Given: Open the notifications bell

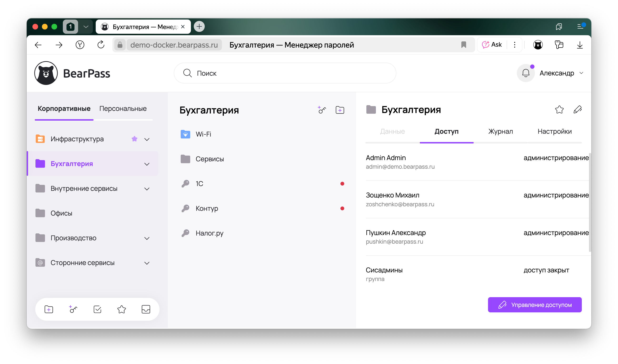Looking at the screenshot, I should click(525, 73).
